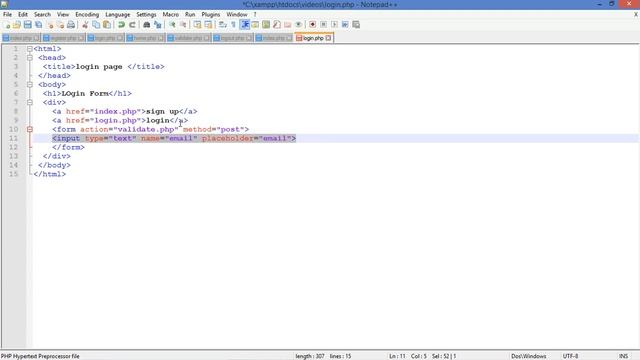The height and width of the screenshot is (360, 640).
Task: Create a new file with New icon
Action: click(x=7, y=25)
